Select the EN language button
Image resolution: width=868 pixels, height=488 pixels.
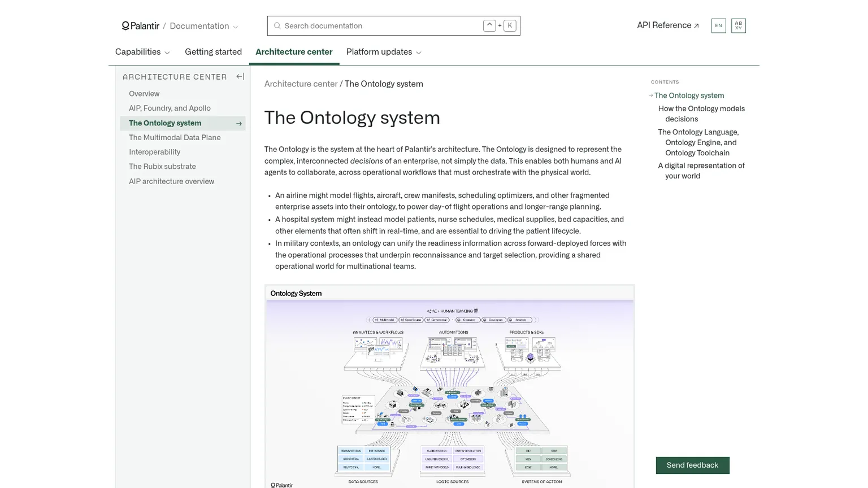(x=719, y=25)
